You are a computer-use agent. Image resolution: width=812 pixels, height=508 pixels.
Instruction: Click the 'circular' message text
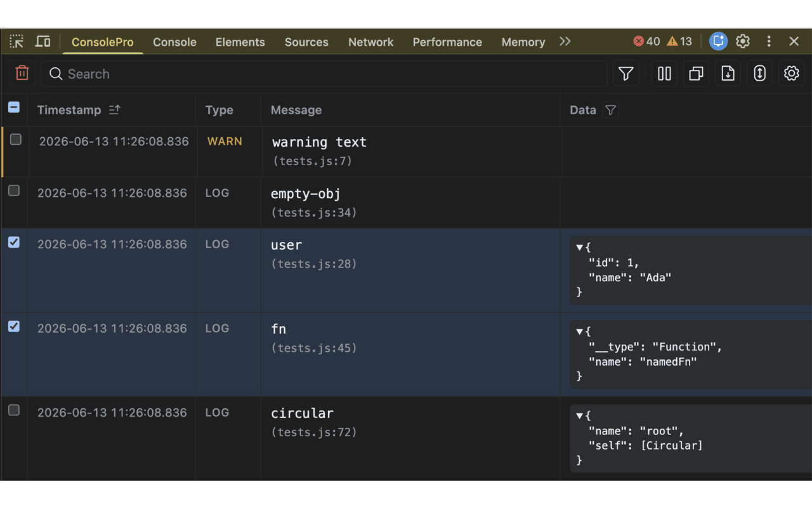[x=302, y=413]
